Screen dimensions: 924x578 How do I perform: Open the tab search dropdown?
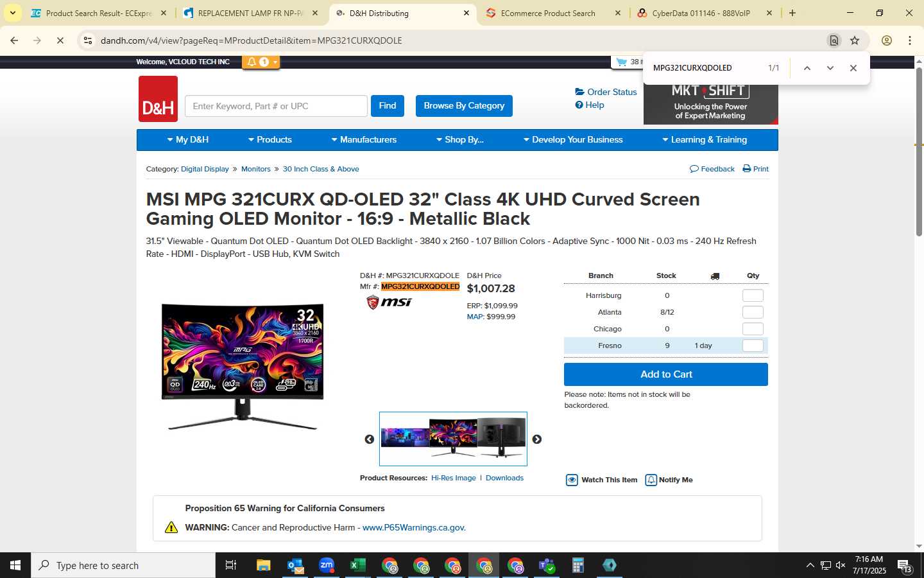pyautogui.click(x=12, y=13)
